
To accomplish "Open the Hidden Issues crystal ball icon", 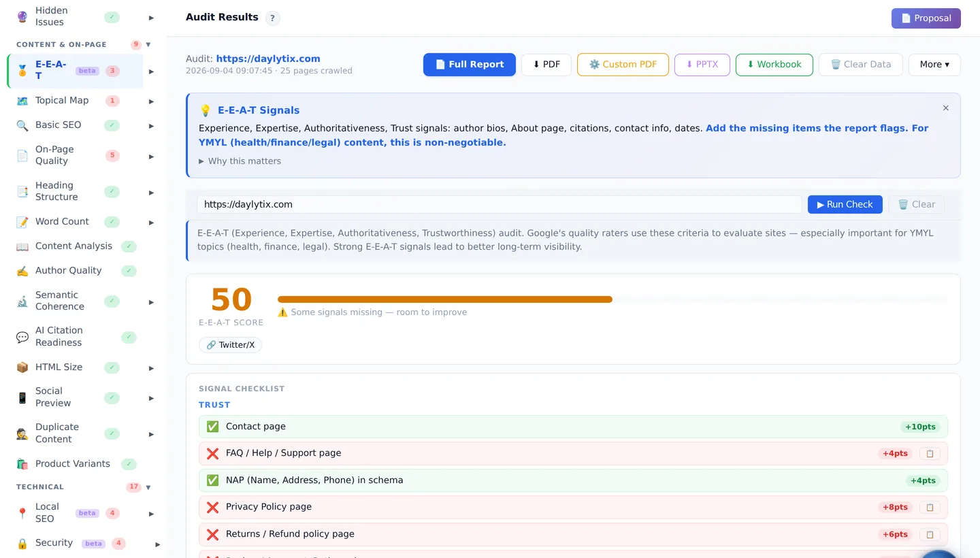I will tap(22, 16).
